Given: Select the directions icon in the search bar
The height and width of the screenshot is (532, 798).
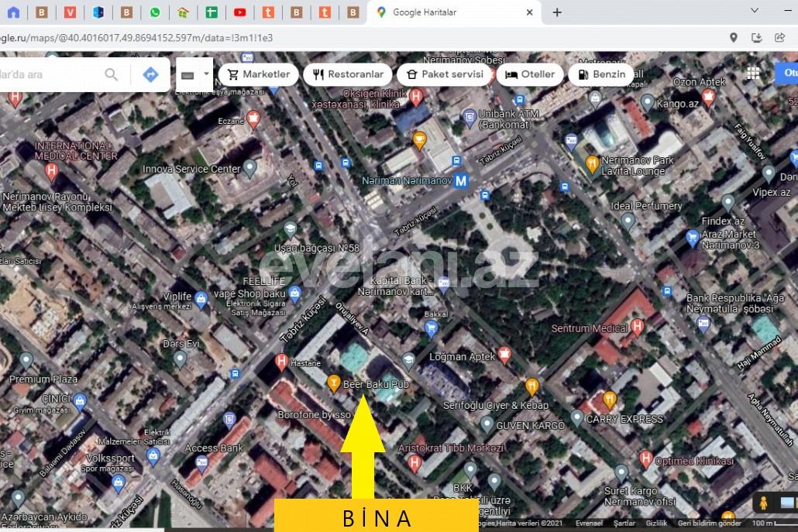Looking at the screenshot, I should [150, 74].
